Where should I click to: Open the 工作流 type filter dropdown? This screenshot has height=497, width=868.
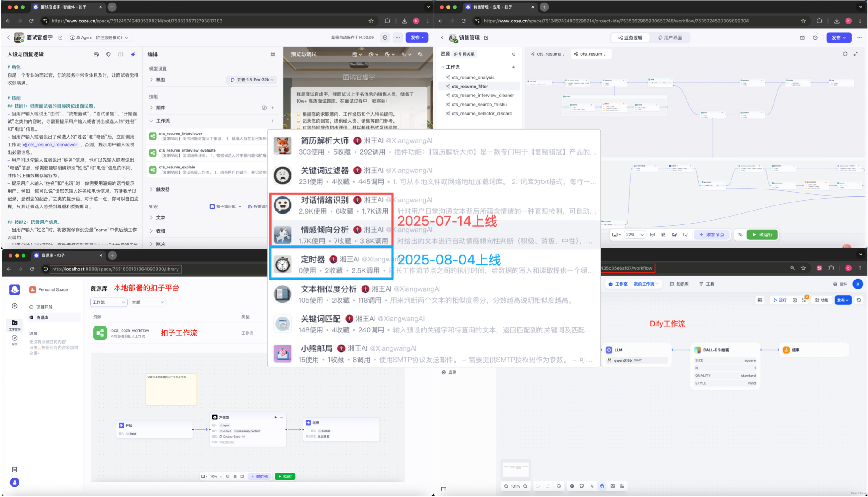pos(109,302)
